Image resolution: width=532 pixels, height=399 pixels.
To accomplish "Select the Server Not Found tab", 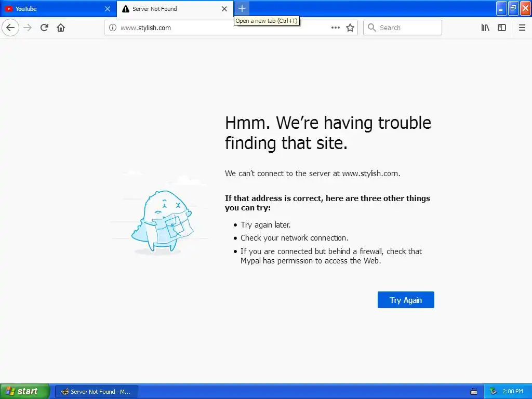I will coord(175,9).
